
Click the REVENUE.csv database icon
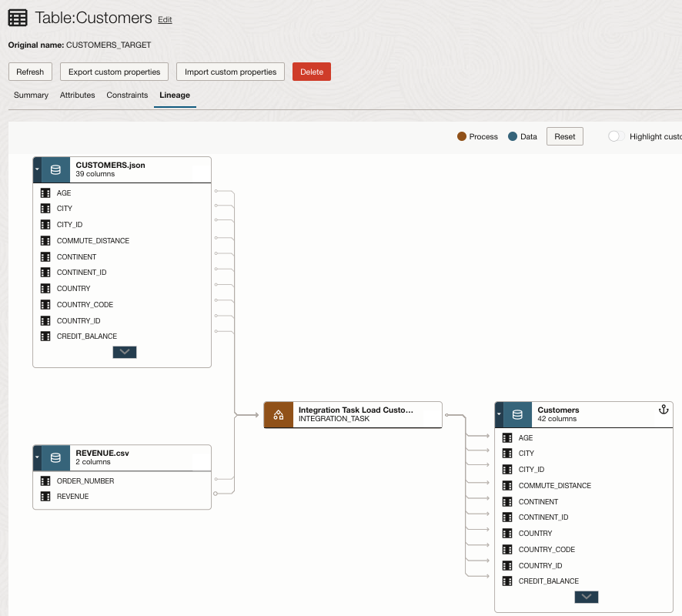point(55,457)
